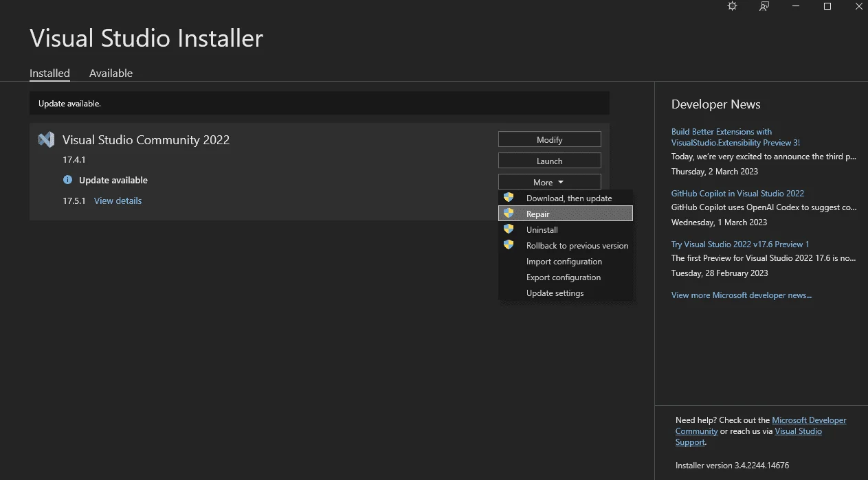This screenshot has width=868, height=480.
Task: Click the Modify button
Action: tap(549, 139)
